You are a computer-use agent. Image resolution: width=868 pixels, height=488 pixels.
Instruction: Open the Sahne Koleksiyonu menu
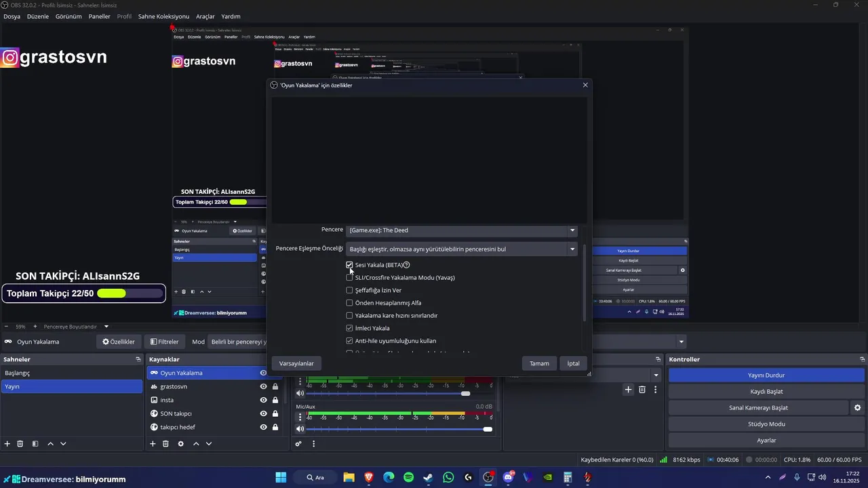pyautogui.click(x=163, y=16)
